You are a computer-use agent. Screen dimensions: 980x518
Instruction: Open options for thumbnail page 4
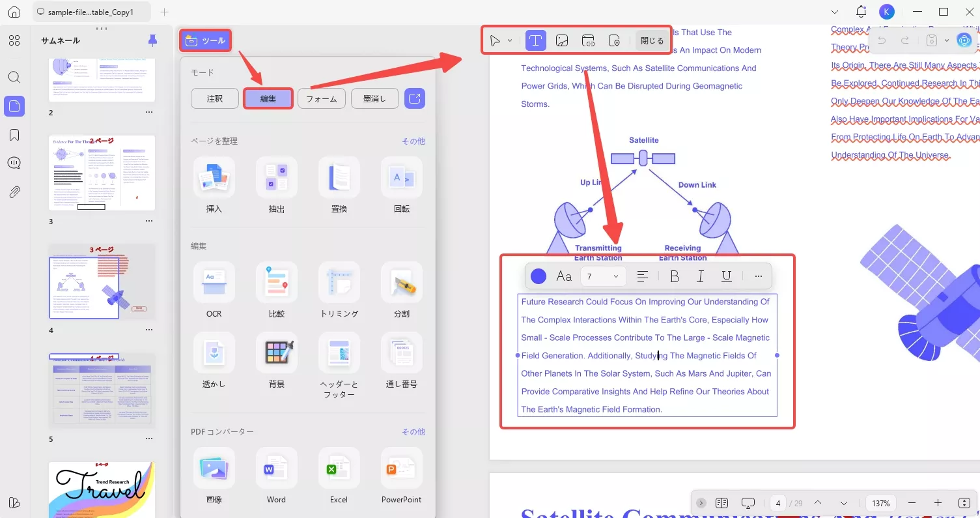(149, 330)
